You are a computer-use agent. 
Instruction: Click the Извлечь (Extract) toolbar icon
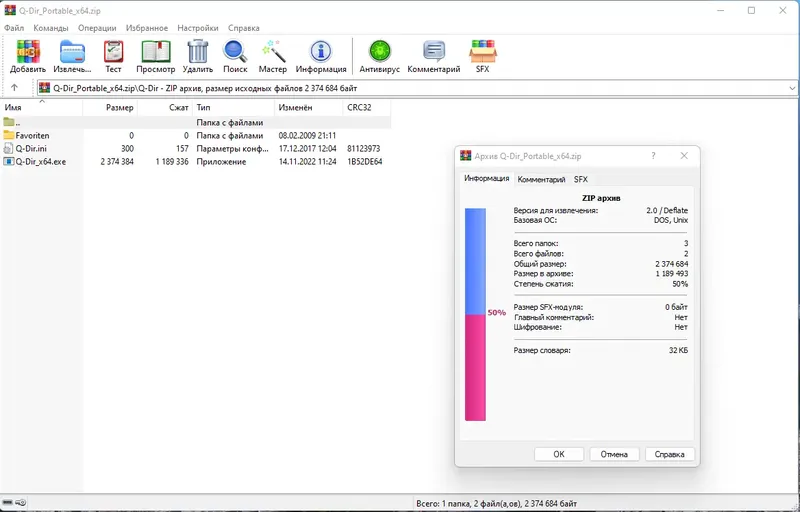tap(72, 52)
